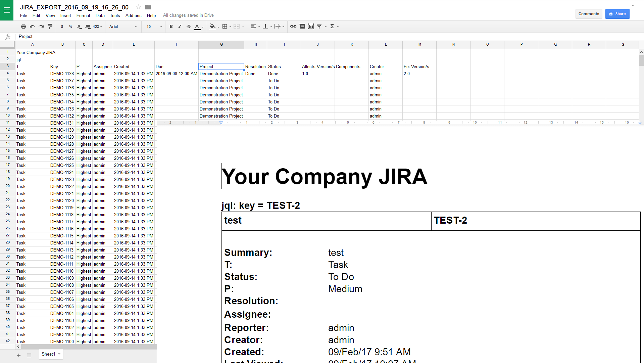Click the TEST-2 cell in the document

[x=536, y=221]
